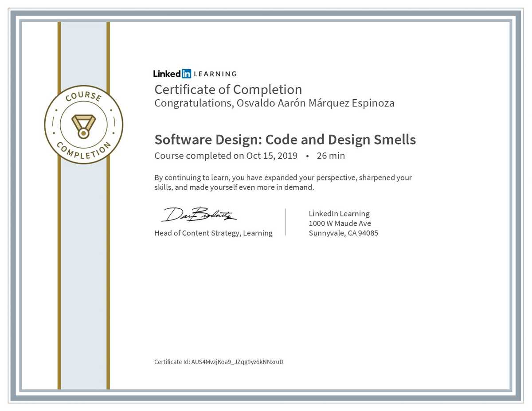Click the Course Completion badge medal
This screenshot has height=411, width=532.
[84, 125]
